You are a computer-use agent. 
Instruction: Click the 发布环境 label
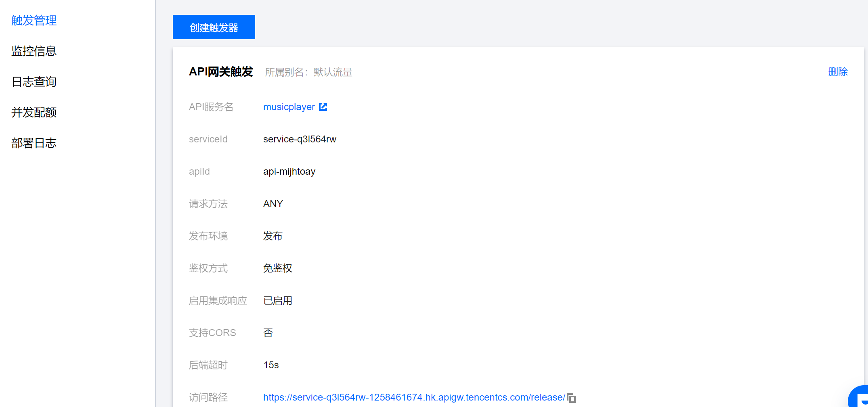[x=208, y=236]
